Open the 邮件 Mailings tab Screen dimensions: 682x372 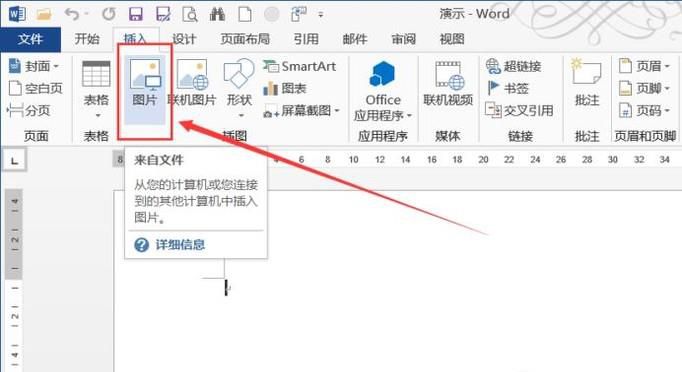(355, 39)
